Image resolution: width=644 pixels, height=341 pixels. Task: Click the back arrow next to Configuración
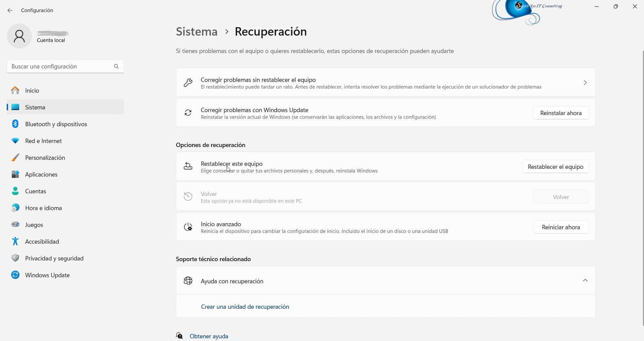click(x=10, y=10)
